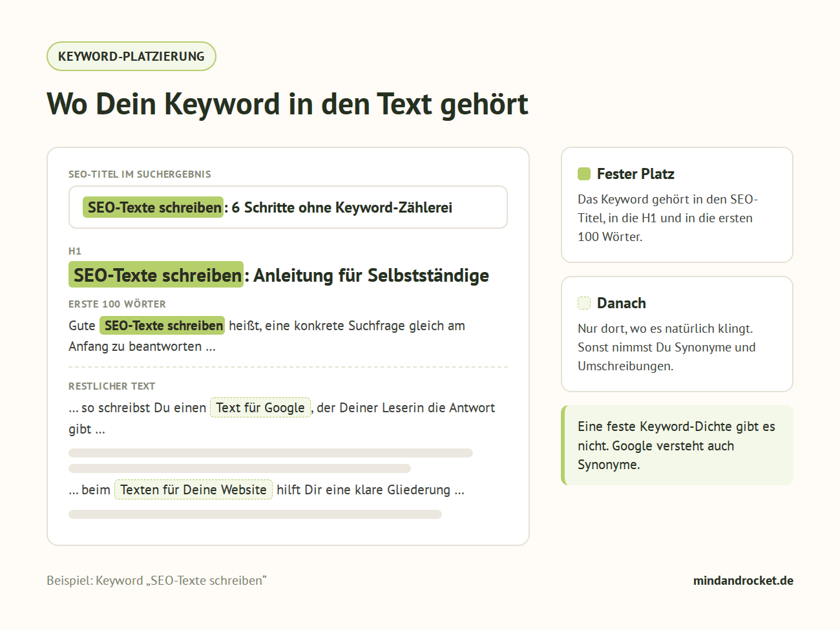840x630 pixels.
Task: Click the dashed pale swatch beside "Danach"
Action: click(584, 303)
